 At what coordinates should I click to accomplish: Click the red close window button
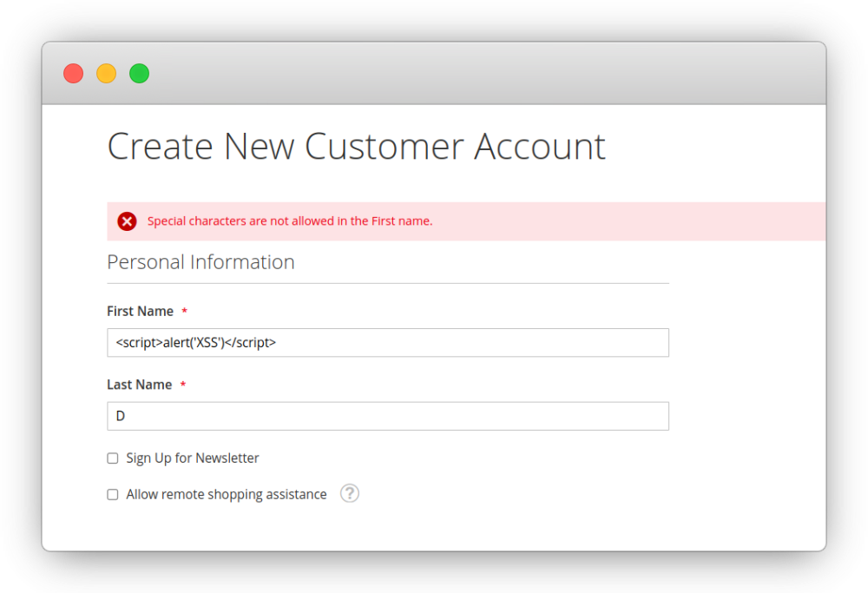73,73
